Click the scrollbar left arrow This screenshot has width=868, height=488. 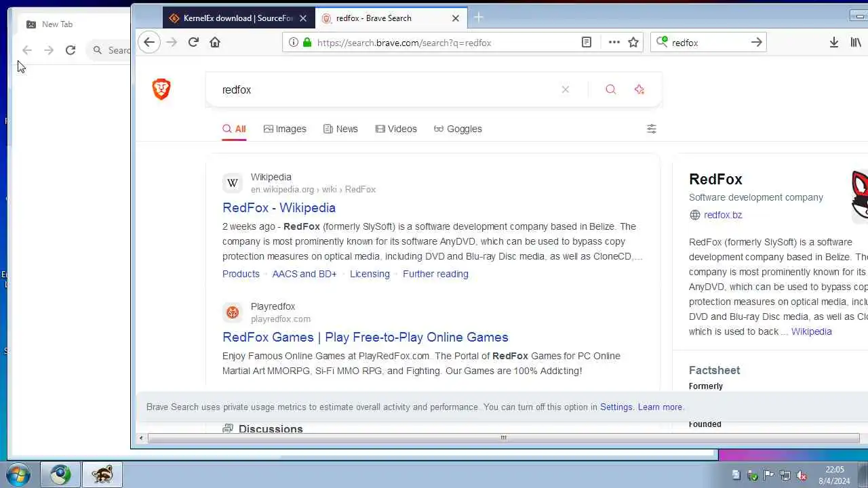(x=141, y=438)
